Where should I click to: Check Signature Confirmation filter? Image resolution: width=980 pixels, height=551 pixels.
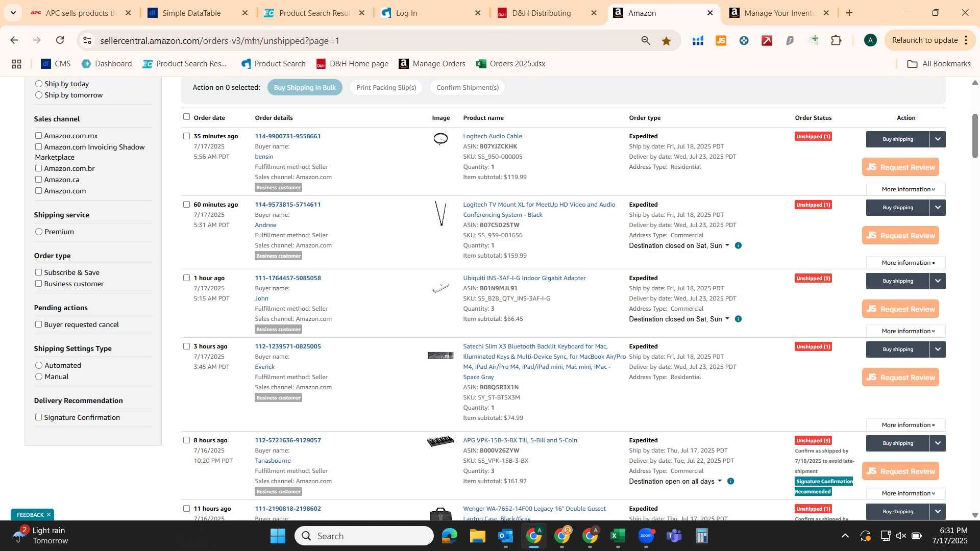tap(38, 417)
